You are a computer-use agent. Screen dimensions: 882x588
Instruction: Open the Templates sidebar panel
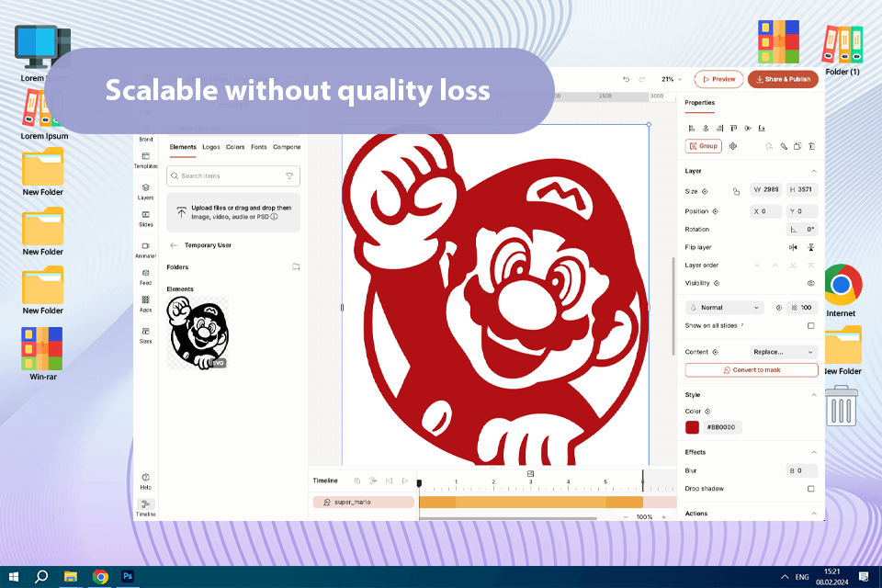146,161
